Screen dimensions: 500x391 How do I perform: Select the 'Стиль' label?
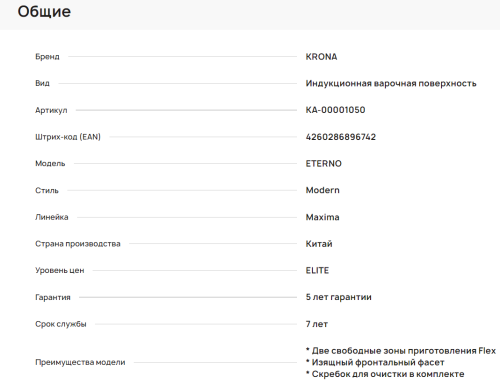tap(47, 190)
